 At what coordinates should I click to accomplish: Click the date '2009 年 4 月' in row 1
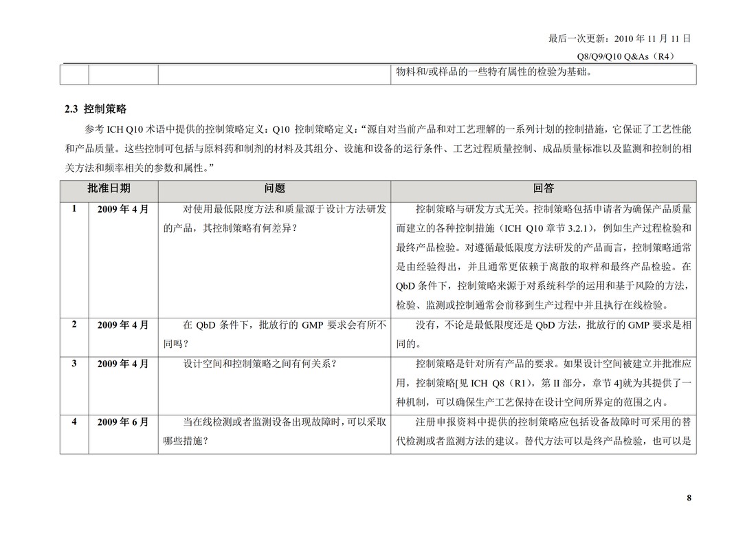(123, 209)
